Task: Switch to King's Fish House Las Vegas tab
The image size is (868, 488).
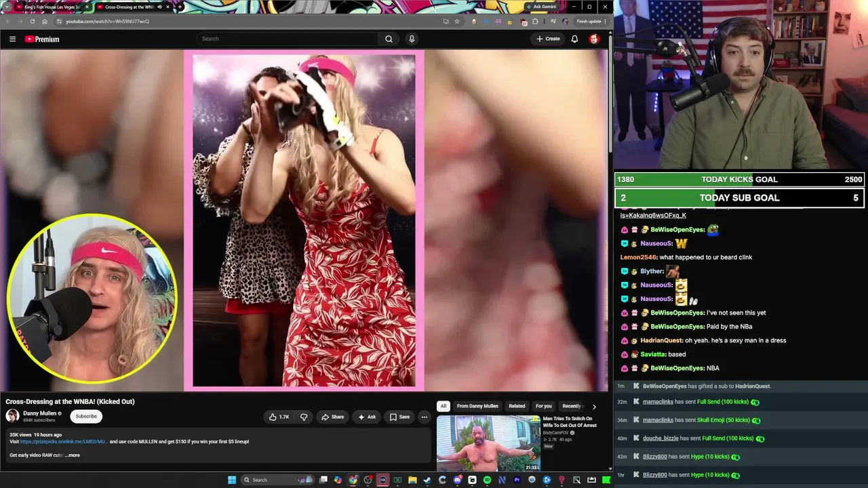Action: tap(52, 7)
